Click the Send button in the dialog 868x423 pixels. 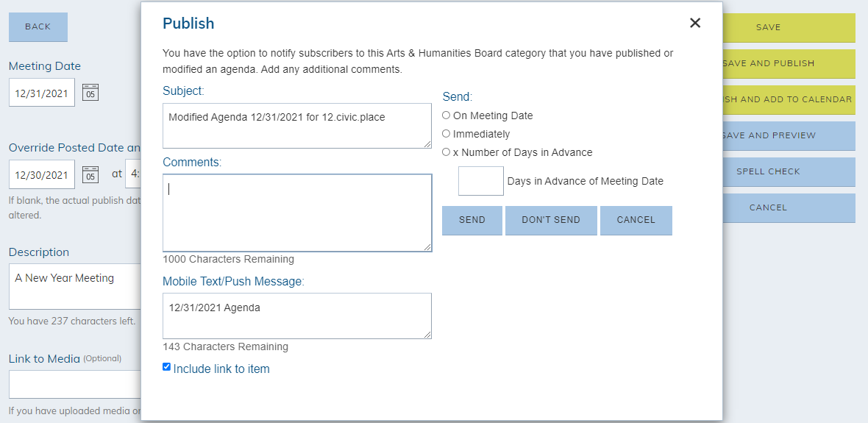pyautogui.click(x=472, y=221)
